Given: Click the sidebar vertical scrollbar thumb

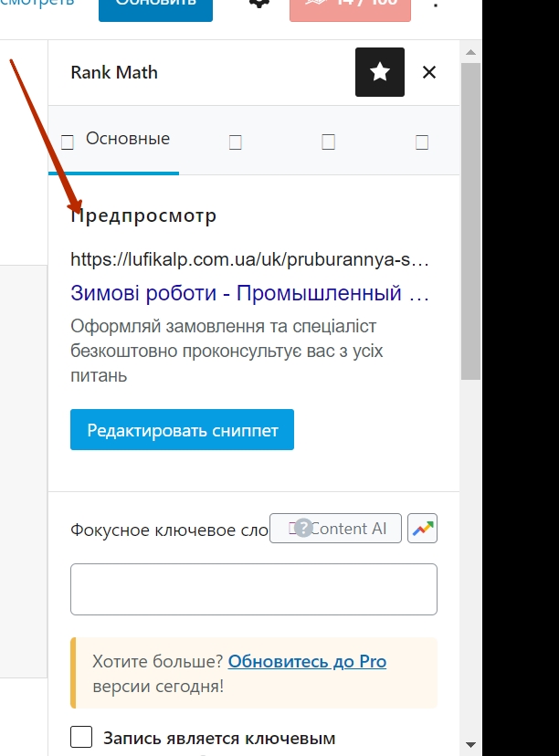Looking at the screenshot, I should point(470,219).
